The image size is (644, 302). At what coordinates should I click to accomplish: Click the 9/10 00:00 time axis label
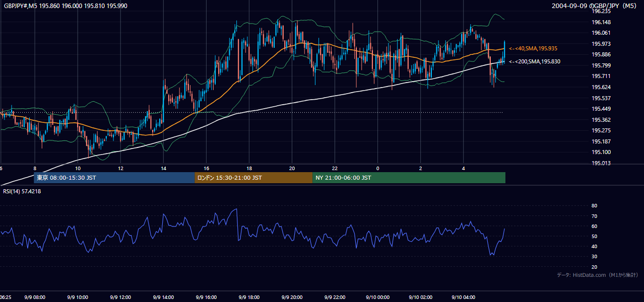coord(377,297)
